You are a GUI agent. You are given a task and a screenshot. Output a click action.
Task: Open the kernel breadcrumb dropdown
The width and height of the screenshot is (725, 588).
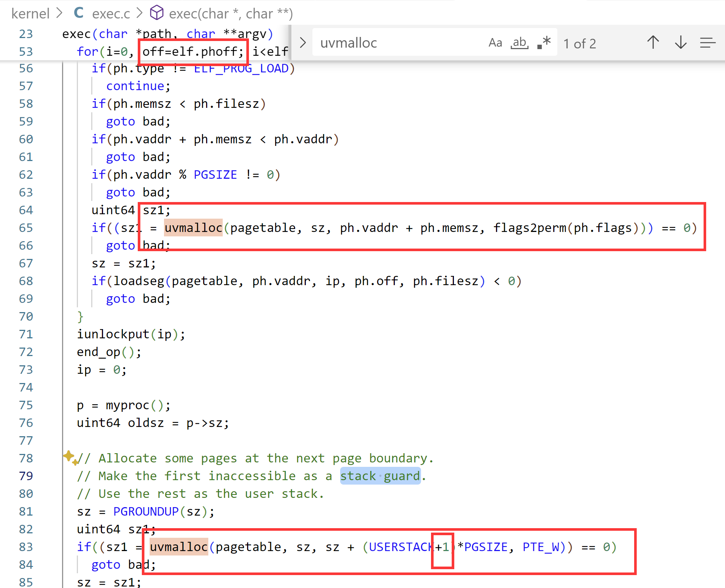(31, 13)
